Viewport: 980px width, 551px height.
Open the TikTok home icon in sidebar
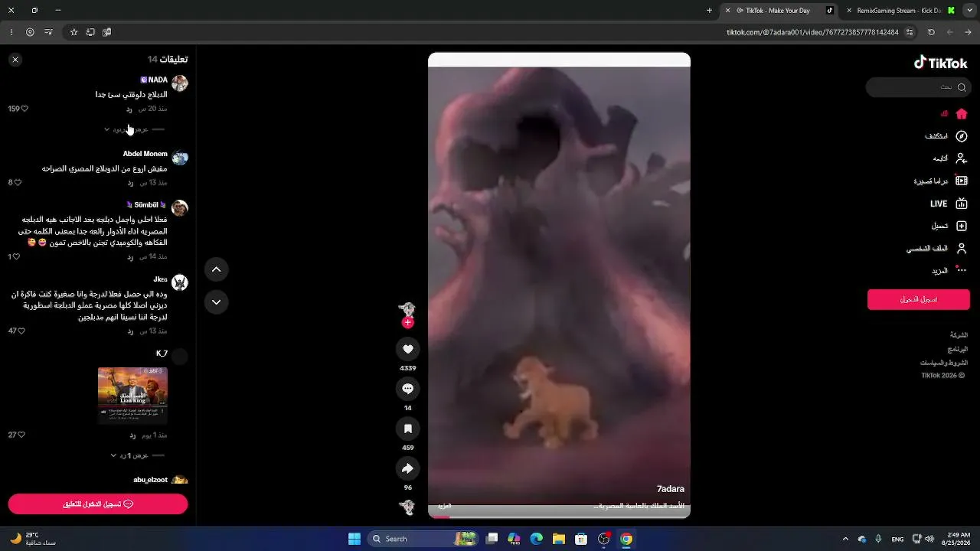point(962,114)
